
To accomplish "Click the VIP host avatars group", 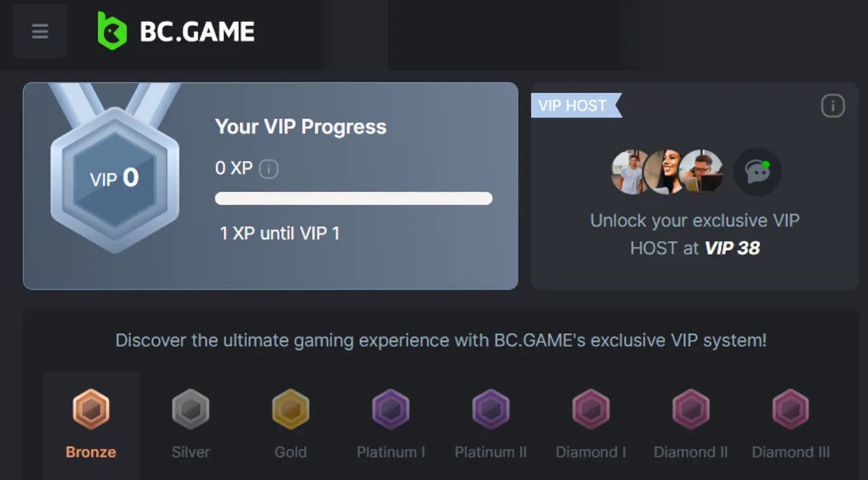I will click(x=666, y=171).
